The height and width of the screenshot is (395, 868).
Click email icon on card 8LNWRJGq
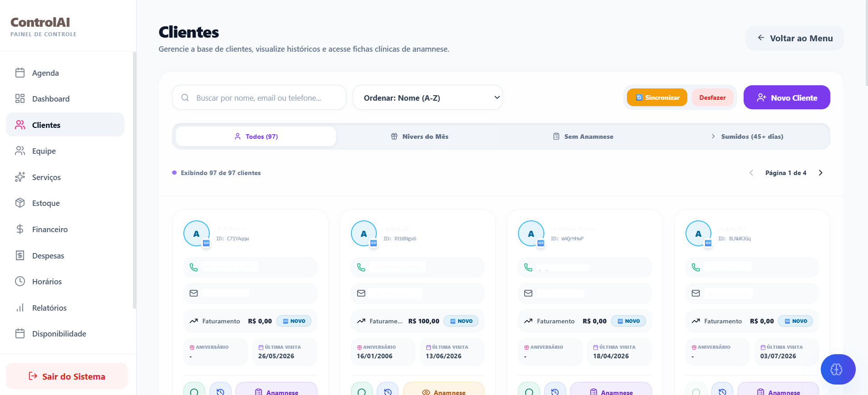(696, 293)
